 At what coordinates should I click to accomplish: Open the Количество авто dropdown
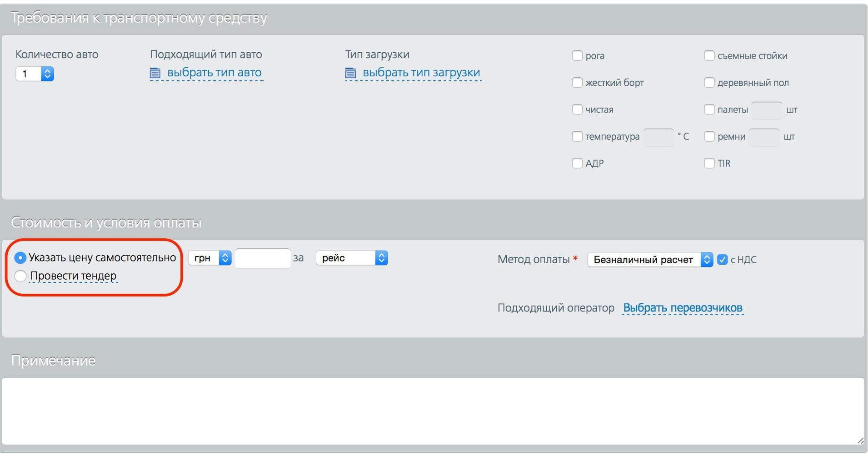pos(35,74)
